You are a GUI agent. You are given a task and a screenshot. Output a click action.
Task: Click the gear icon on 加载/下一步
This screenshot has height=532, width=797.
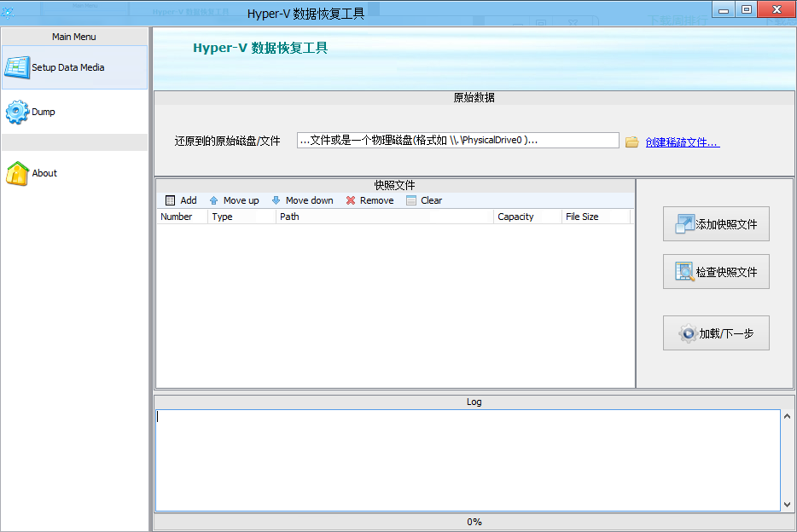click(688, 333)
